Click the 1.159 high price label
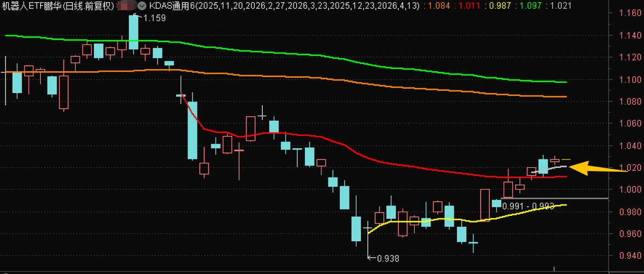The height and width of the screenshot is (274, 644). [154, 18]
